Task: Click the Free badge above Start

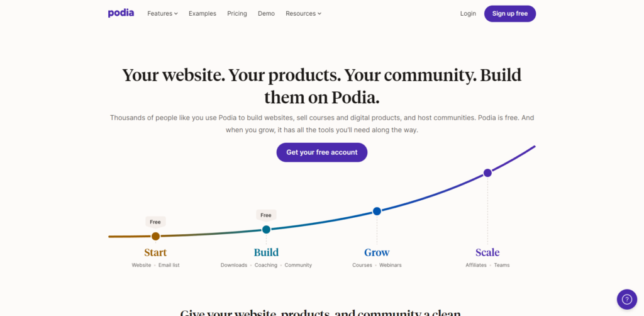Action: point(155,222)
